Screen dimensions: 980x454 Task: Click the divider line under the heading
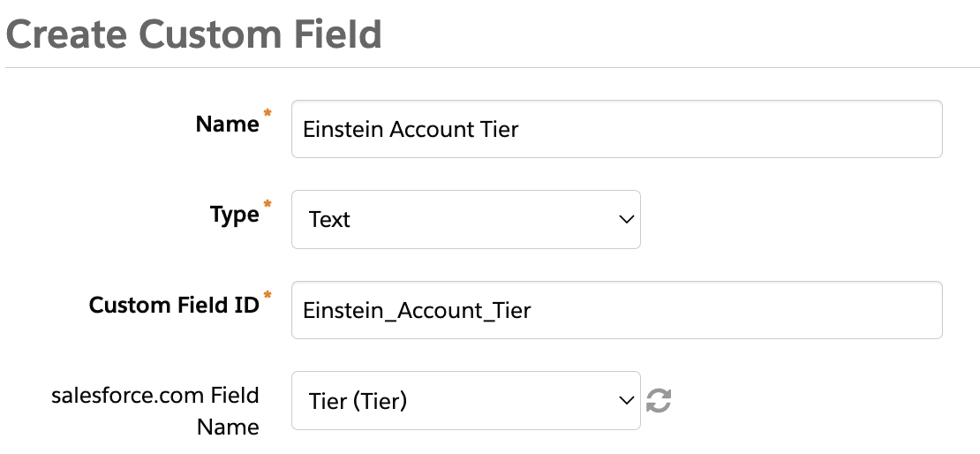click(490, 68)
